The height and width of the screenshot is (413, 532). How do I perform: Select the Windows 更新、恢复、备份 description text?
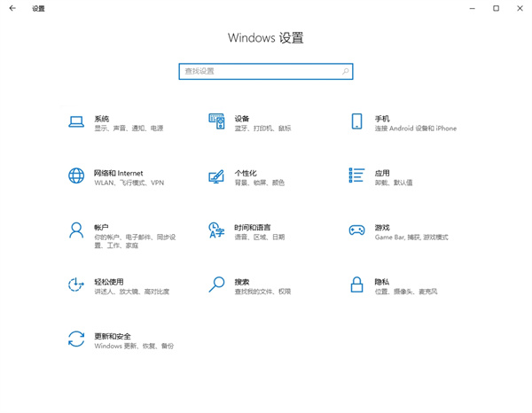pyautogui.click(x=131, y=347)
